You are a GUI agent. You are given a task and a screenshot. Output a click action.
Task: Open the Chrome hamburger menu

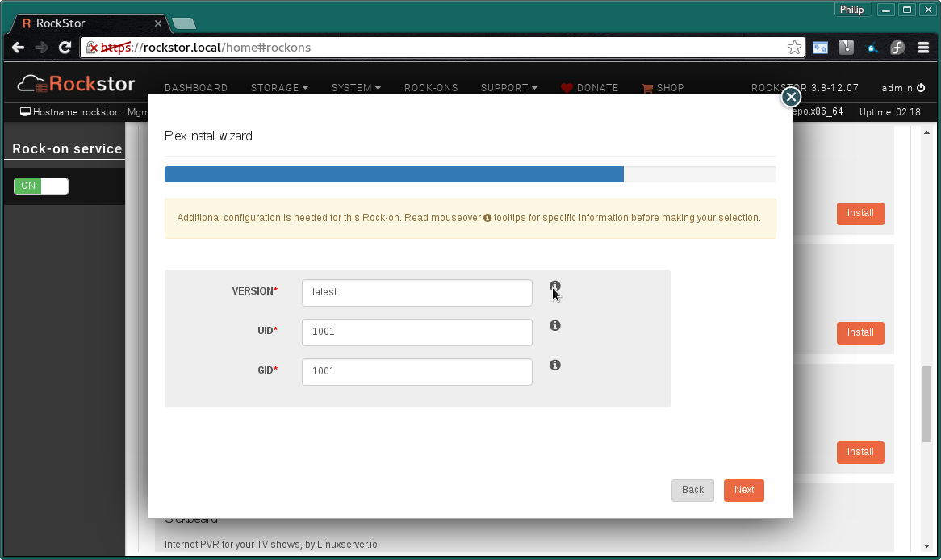tap(923, 48)
